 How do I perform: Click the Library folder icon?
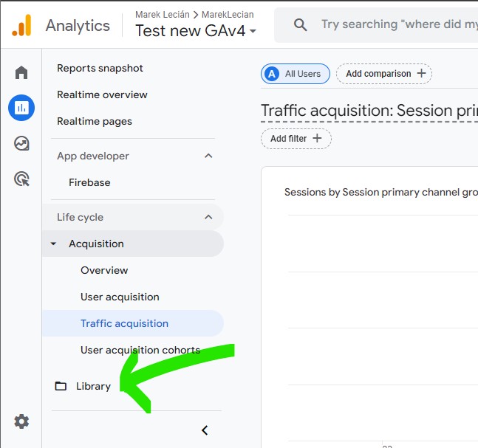(x=61, y=386)
